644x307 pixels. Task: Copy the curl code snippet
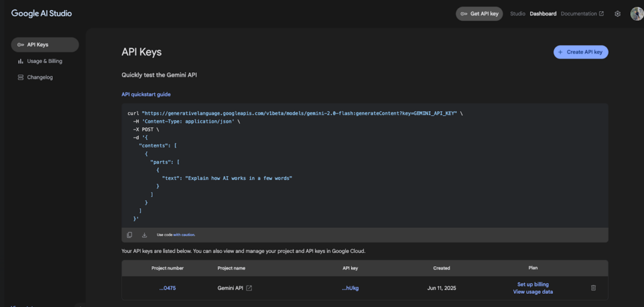click(130, 235)
